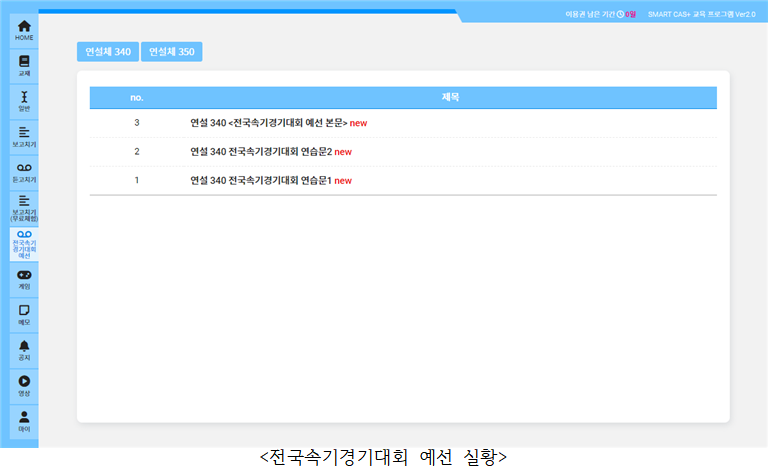Open 보고치기(무료체험) sidebar item

(x=24, y=208)
